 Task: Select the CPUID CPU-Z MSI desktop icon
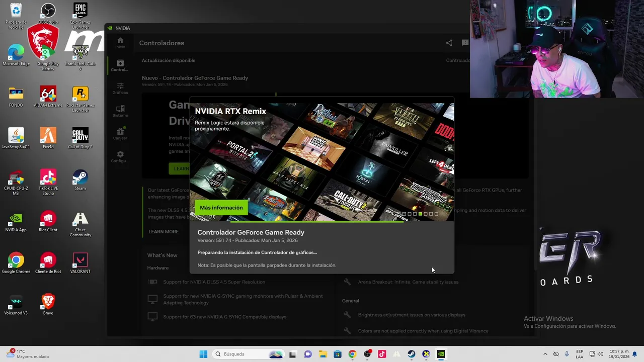point(16,183)
